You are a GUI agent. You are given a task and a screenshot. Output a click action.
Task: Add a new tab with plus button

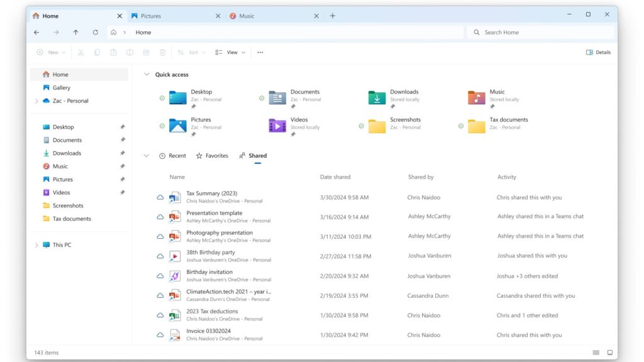(333, 16)
